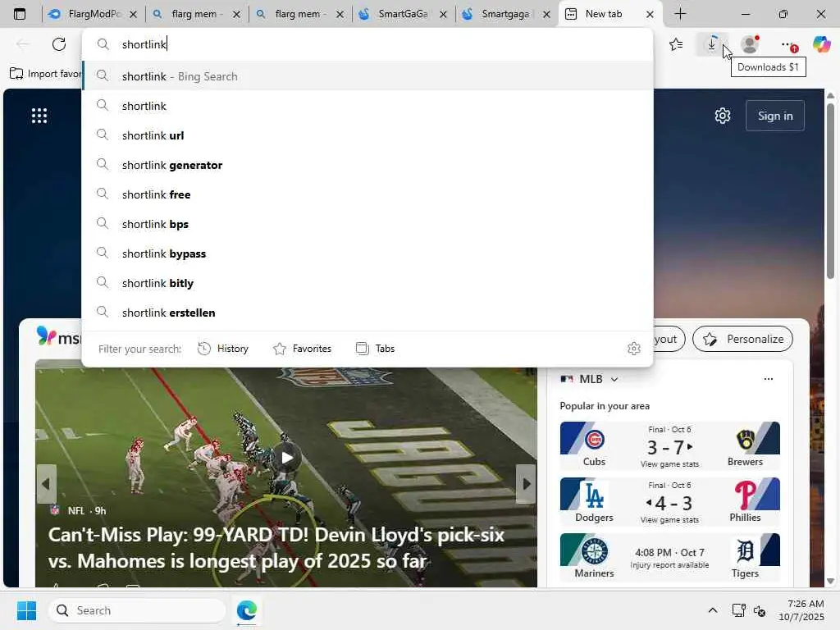Open the profile avatar icon
This screenshot has height=630, width=840.
pyautogui.click(x=750, y=44)
